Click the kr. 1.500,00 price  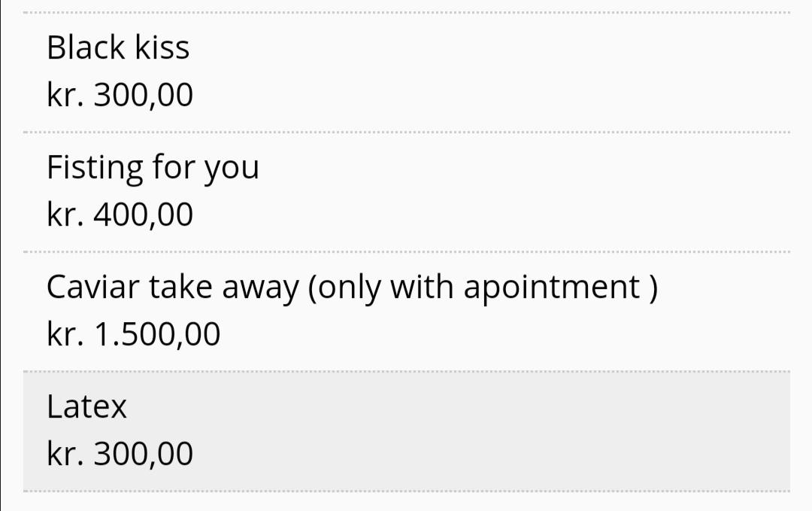[x=133, y=334]
